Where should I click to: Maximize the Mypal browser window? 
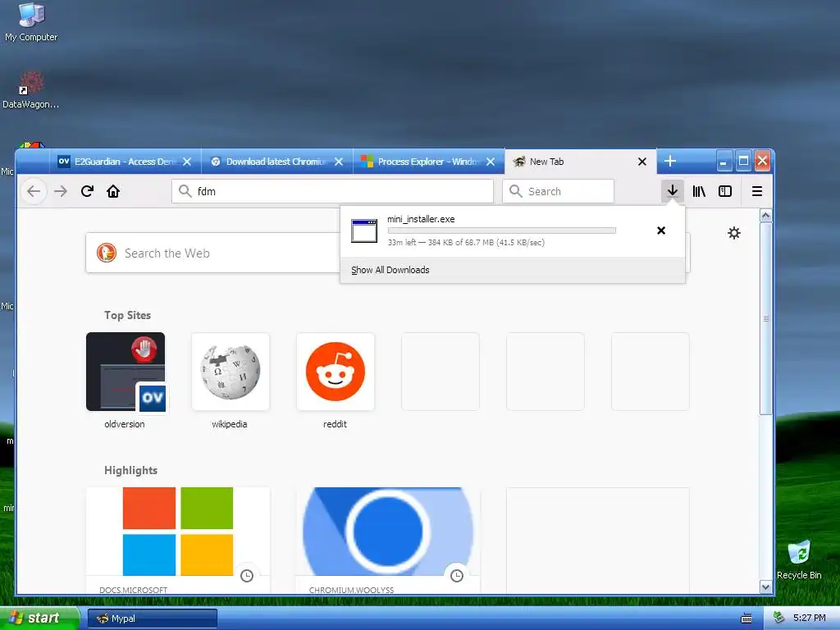click(743, 162)
